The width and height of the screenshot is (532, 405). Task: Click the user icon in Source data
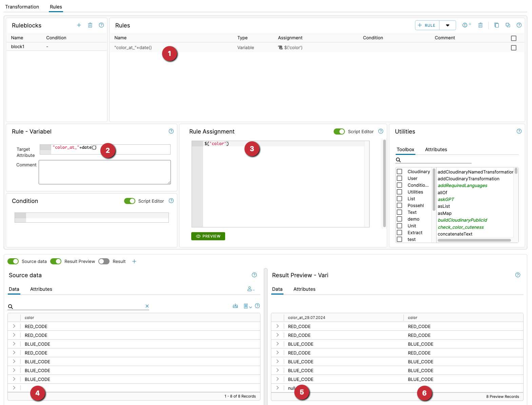tap(251, 289)
